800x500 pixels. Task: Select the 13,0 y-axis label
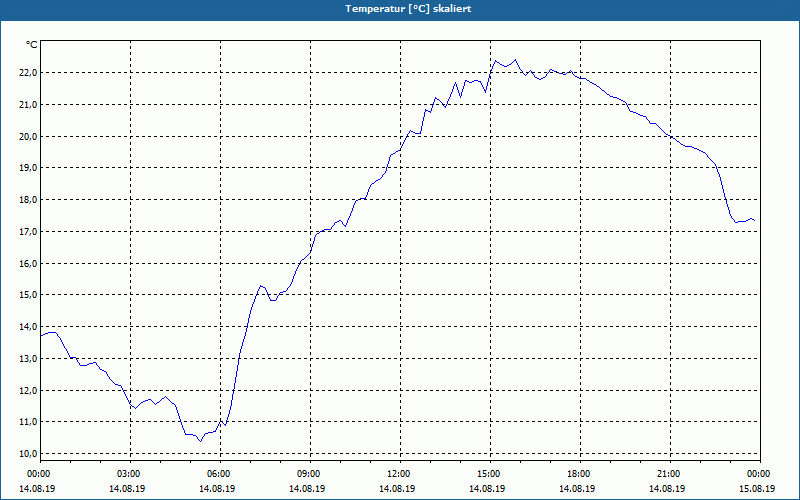29,359
